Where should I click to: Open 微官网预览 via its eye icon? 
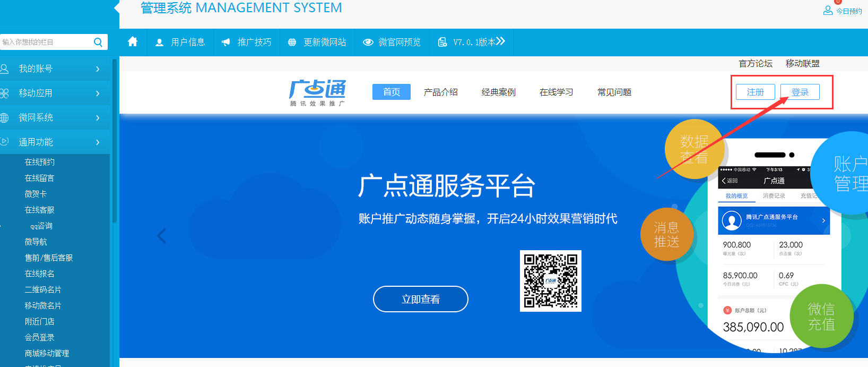tap(368, 42)
